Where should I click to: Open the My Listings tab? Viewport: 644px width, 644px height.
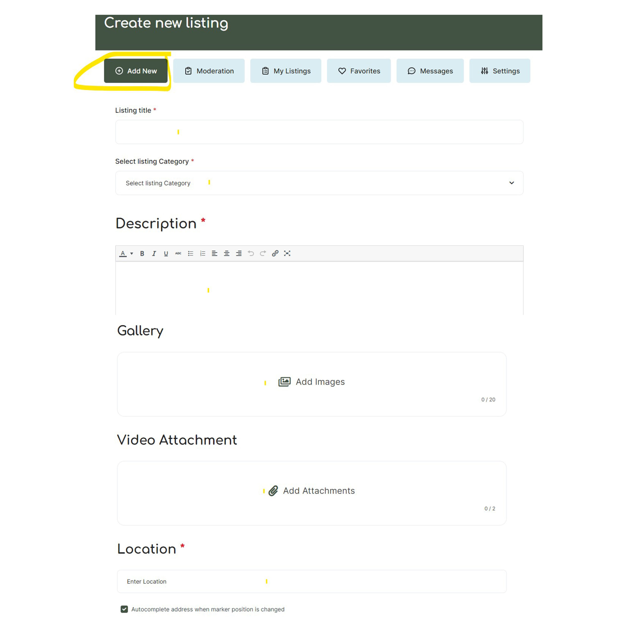click(286, 71)
